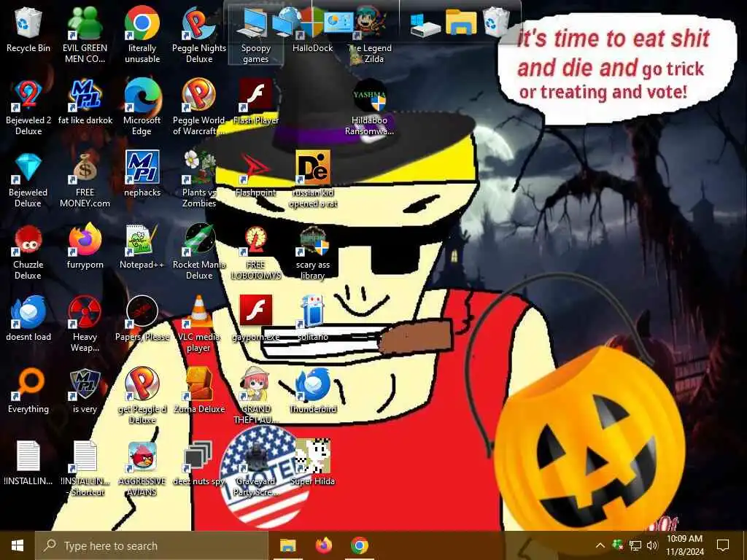Open the 'furryporn' Firefox shortcut
This screenshot has width=747, height=560.
(85, 246)
